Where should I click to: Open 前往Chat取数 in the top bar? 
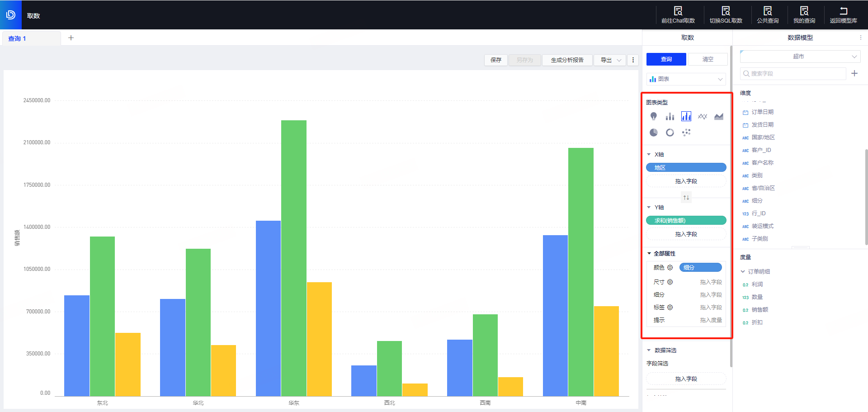coord(678,15)
